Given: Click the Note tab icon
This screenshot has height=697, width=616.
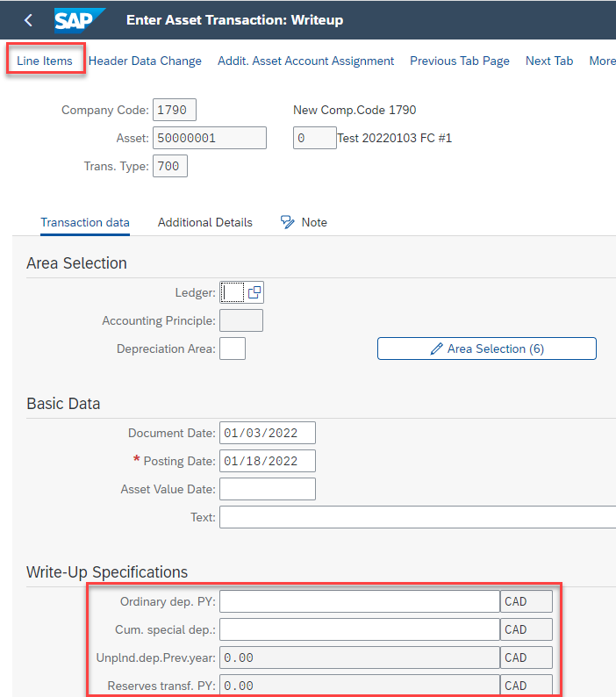Looking at the screenshot, I should (287, 222).
